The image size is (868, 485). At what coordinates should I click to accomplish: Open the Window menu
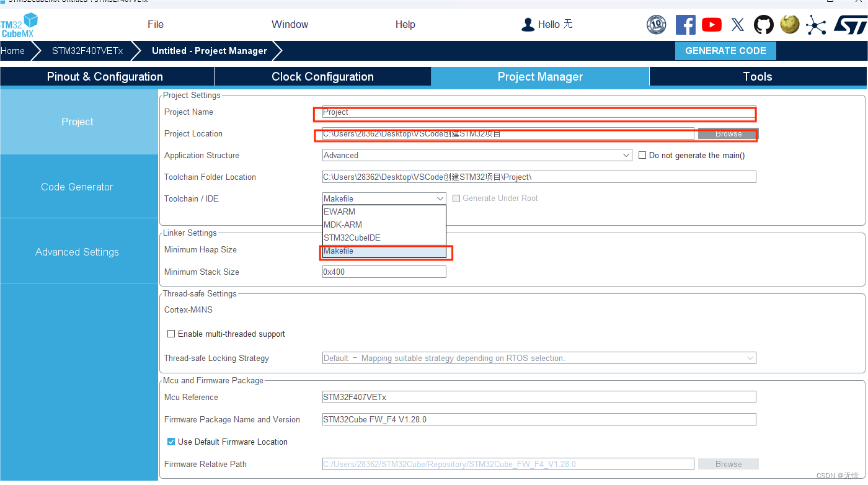(290, 25)
